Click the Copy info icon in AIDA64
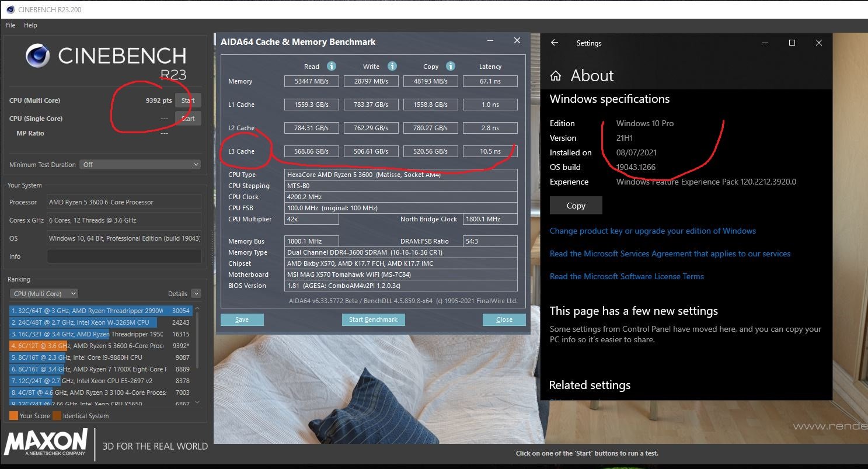Screen dimensions: 868x469 tap(451, 67)
